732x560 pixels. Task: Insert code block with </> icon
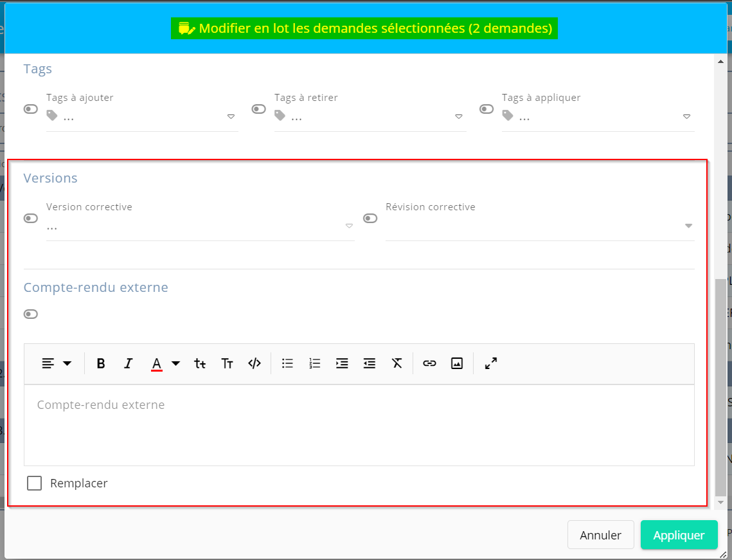click(x=254, y=363)
